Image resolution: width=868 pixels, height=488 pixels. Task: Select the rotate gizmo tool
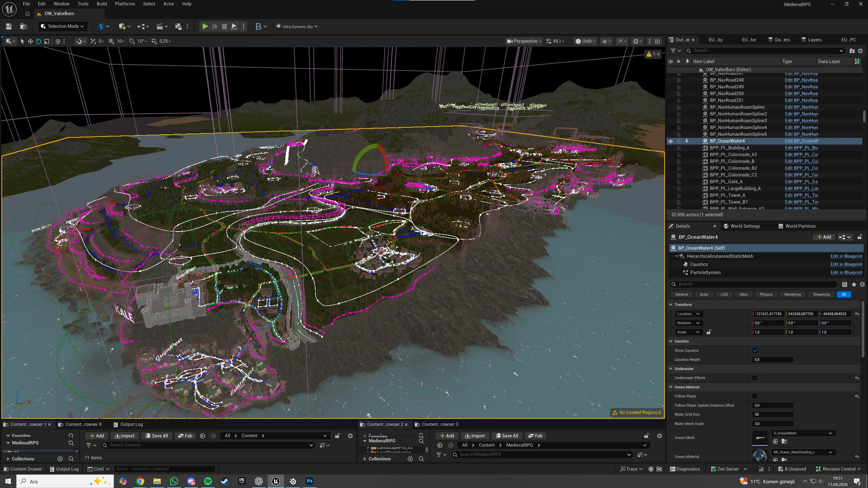[38, 41]
